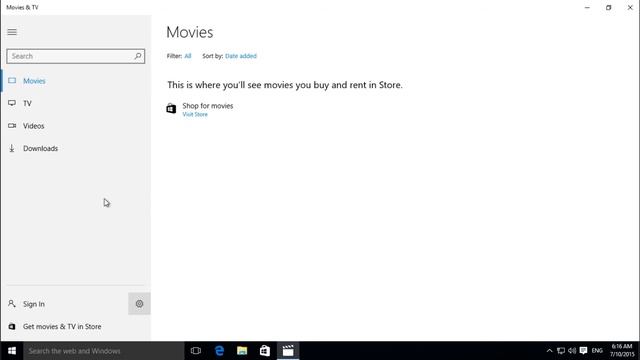Open settings with the gear icon

pyautogui.click(x=139, y=304)
